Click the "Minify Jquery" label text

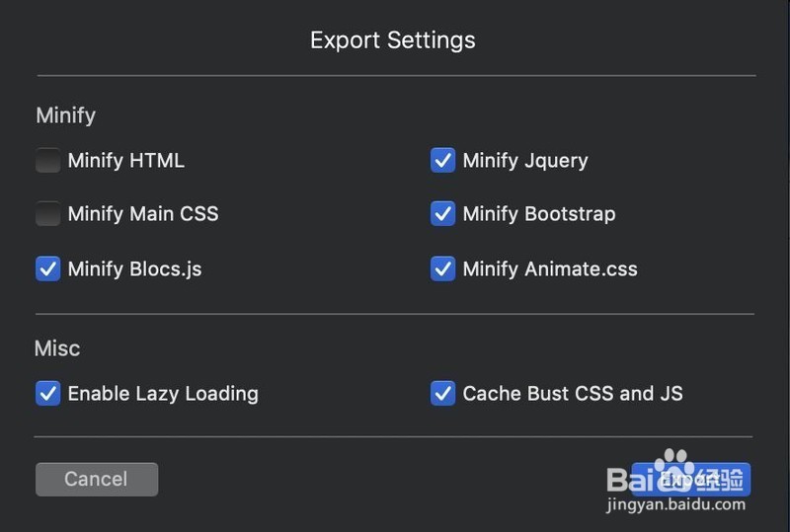[525, 160]
